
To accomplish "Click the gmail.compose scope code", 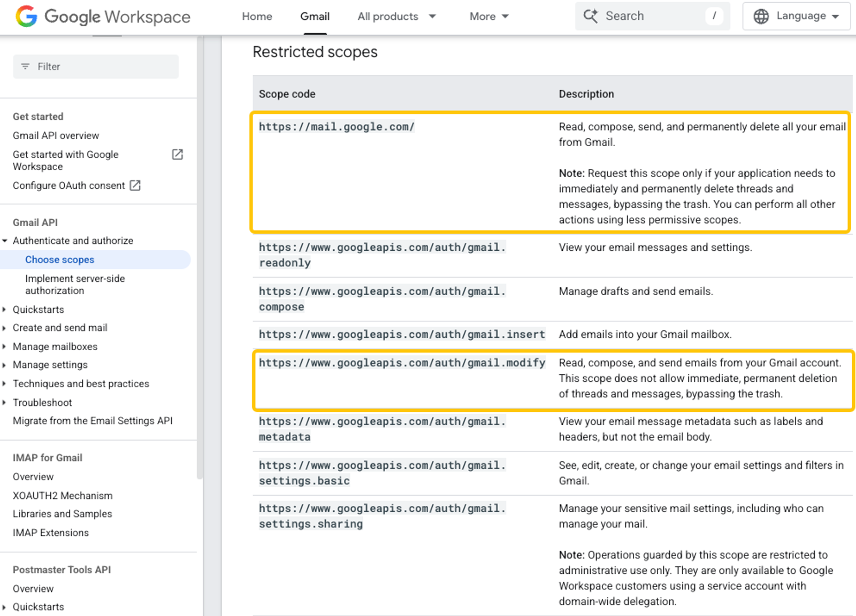I will pos(382,299).
